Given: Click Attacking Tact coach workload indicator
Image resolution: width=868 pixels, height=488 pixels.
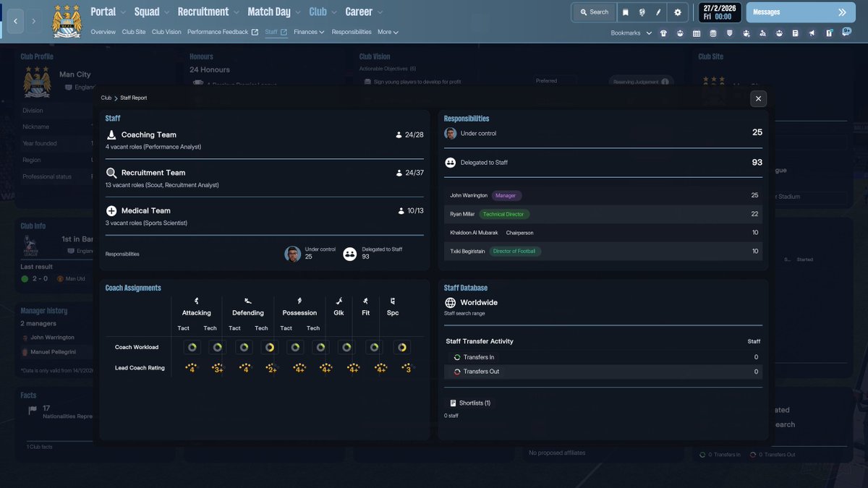Looking at the screenshot, I should click(192, 348).
